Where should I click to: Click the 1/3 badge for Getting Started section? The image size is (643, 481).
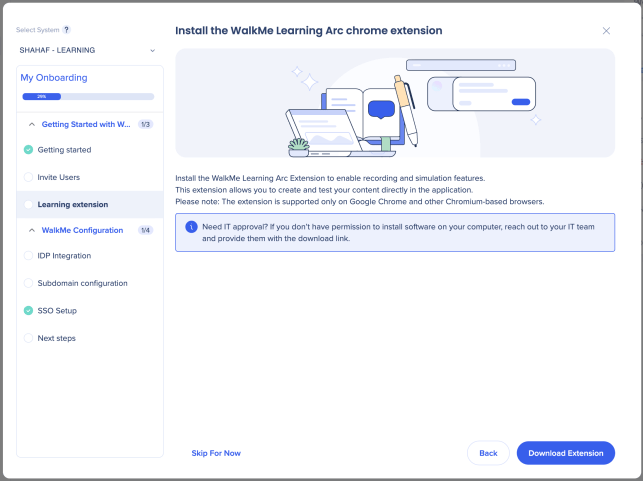click(x=146, y=124)
